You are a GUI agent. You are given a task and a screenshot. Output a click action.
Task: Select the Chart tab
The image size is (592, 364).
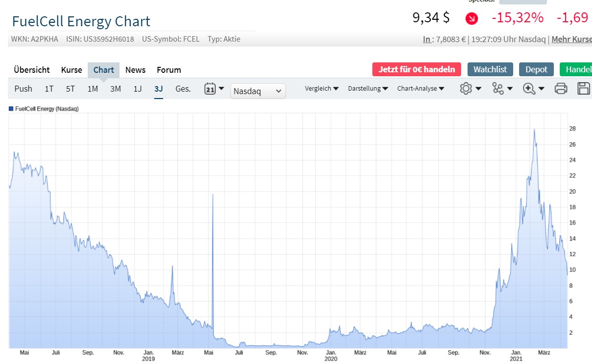click(x=104, y=70)
